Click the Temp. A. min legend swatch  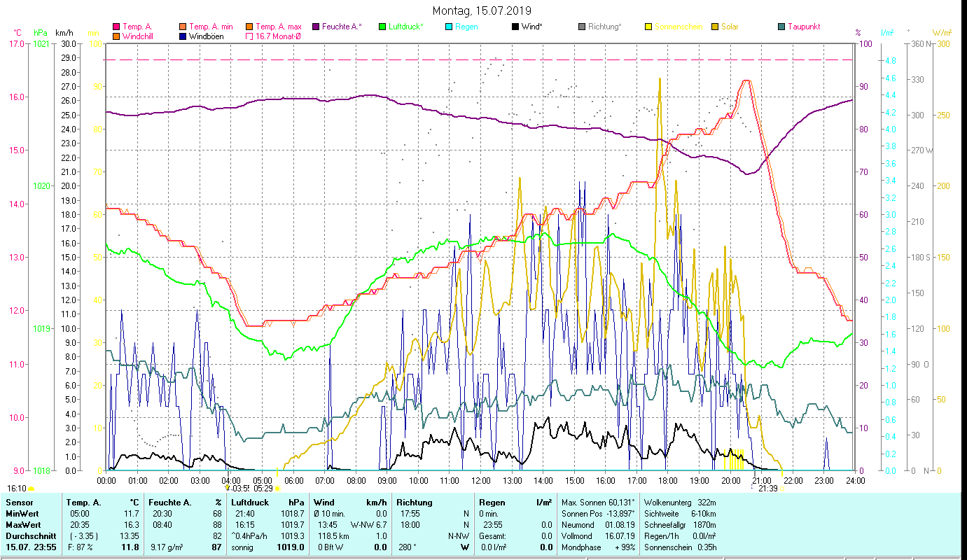[x=183, y=27]
